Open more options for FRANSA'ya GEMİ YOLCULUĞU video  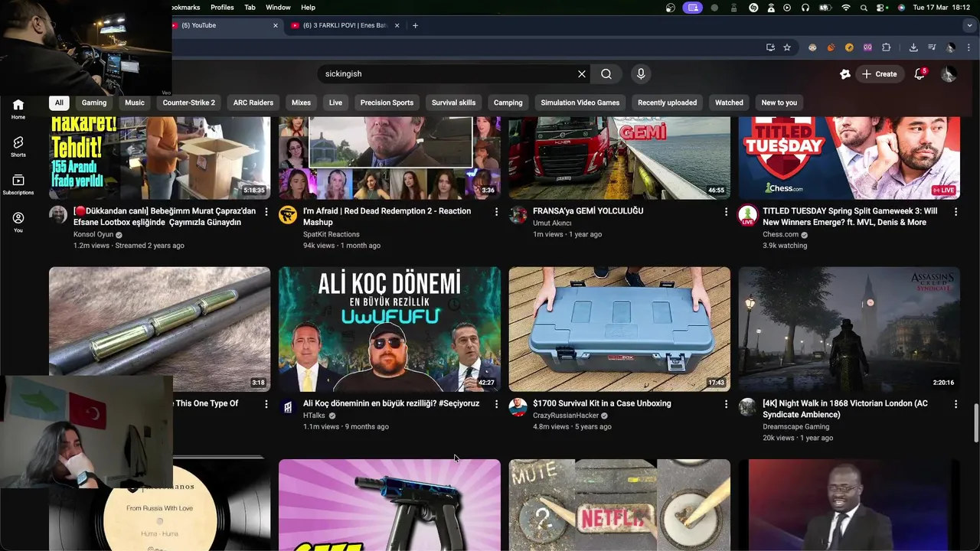coord(726,211)
